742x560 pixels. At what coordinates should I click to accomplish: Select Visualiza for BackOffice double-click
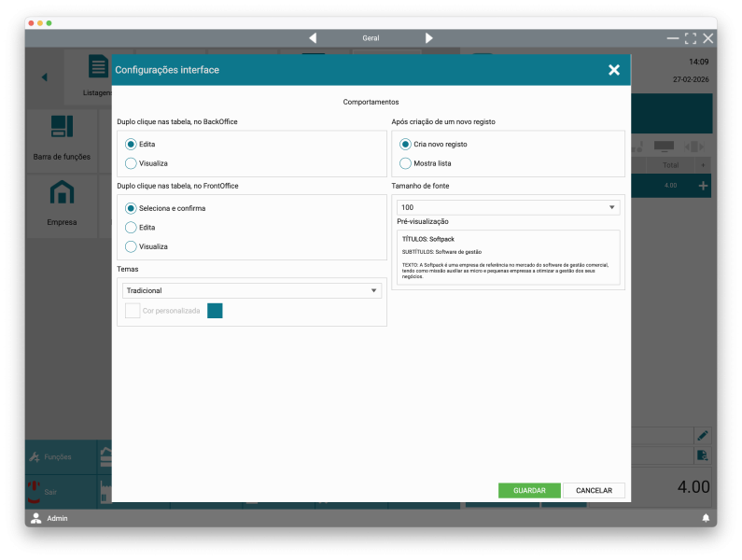[131, 163]
